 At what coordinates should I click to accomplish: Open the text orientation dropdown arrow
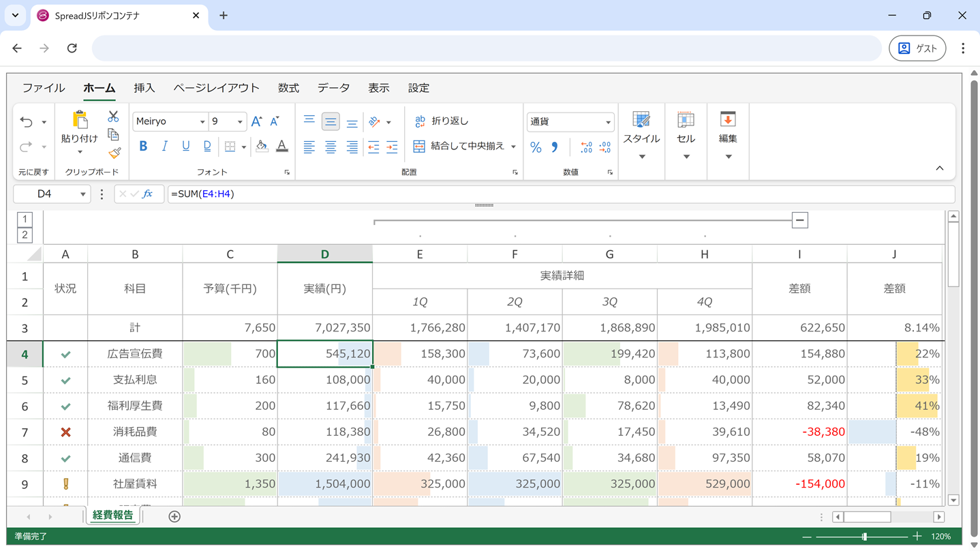[388, 122]
